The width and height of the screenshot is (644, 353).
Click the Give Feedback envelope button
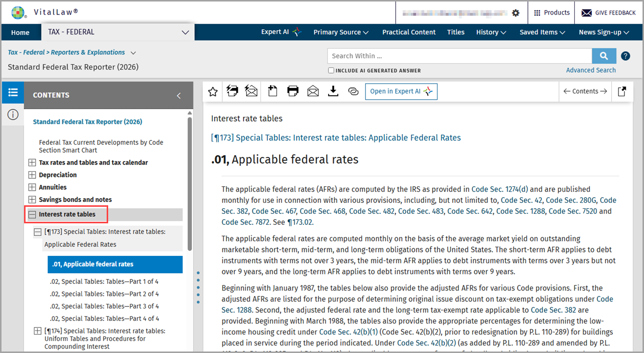pos(608,13)
